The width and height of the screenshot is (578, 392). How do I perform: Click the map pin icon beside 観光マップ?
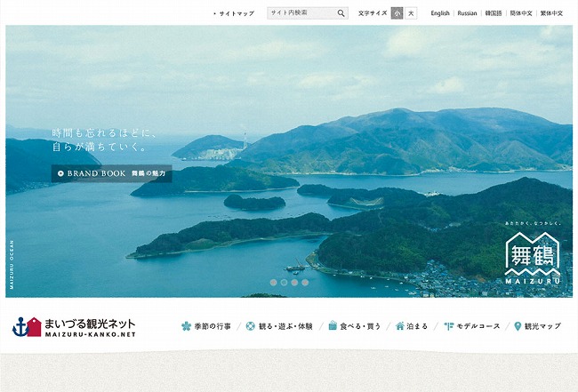(x=518, y=326)
